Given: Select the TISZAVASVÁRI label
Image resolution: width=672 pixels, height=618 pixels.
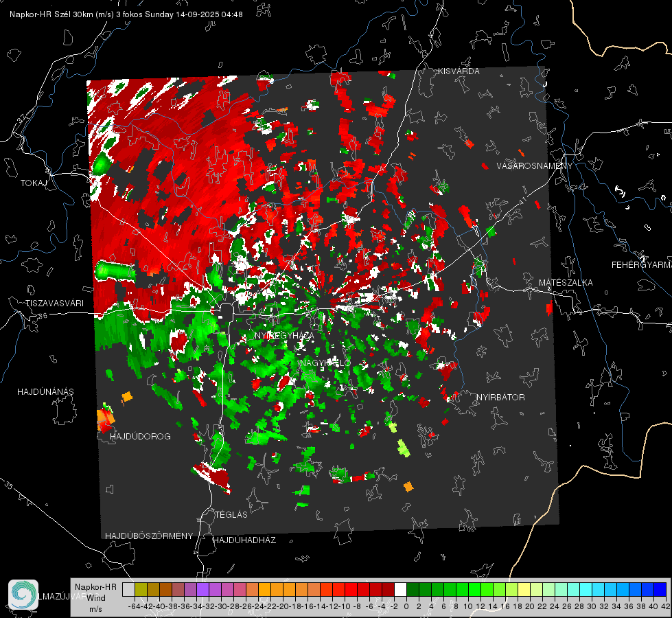Looking at the screenshot, I should [54, 304].
